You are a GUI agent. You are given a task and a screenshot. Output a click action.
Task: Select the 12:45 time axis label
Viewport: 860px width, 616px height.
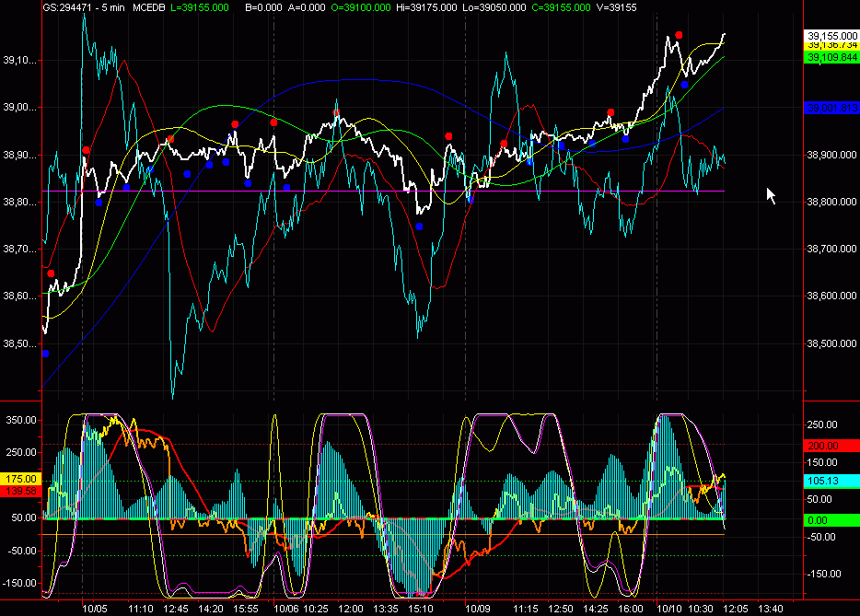(x=176, y=609)
